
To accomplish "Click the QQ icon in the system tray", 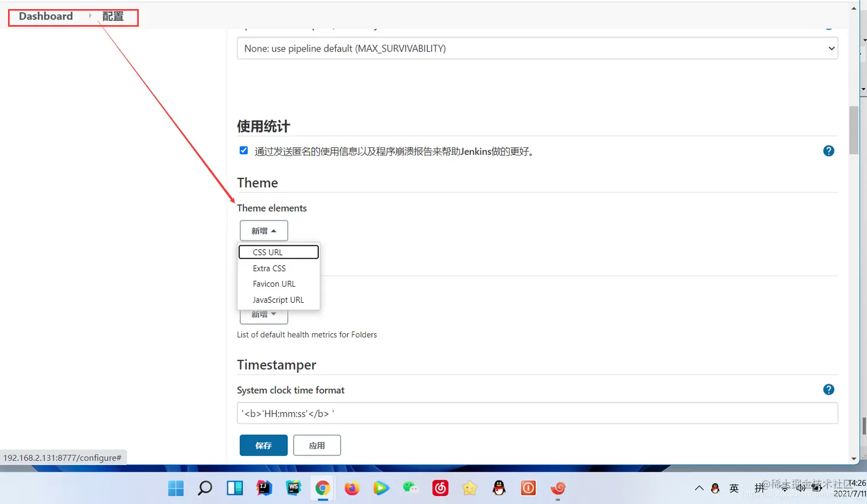I will 715,489.
